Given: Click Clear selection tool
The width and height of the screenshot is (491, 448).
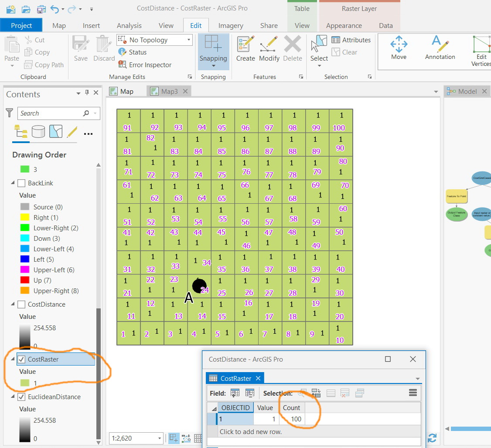Looking at the screenshot, I should 344,52.
